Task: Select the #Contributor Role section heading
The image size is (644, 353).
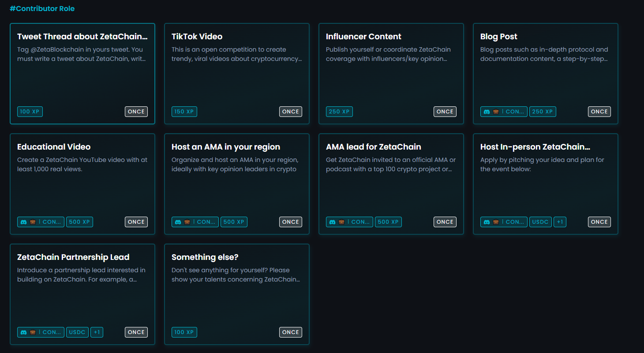Action: tap(42, 9)
